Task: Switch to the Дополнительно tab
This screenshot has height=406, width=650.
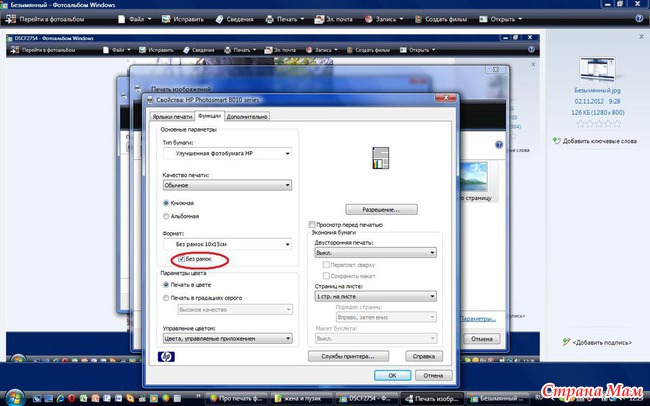Action: pyautogui.click(x=247, y=117)
